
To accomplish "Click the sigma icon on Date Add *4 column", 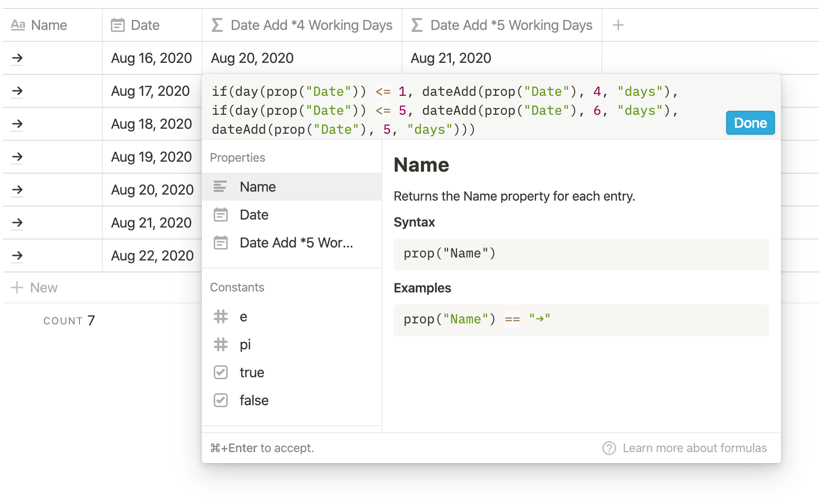I will (216, 25).
